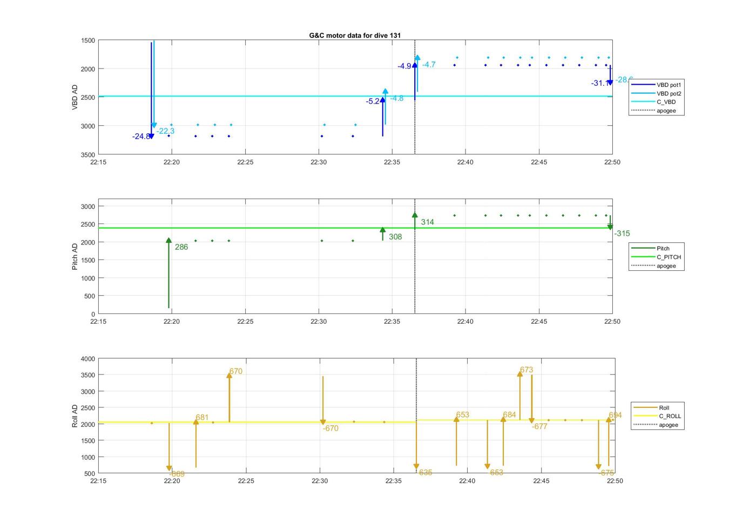Click the "4000" tick on Roll y-axis

coord(88,359)
